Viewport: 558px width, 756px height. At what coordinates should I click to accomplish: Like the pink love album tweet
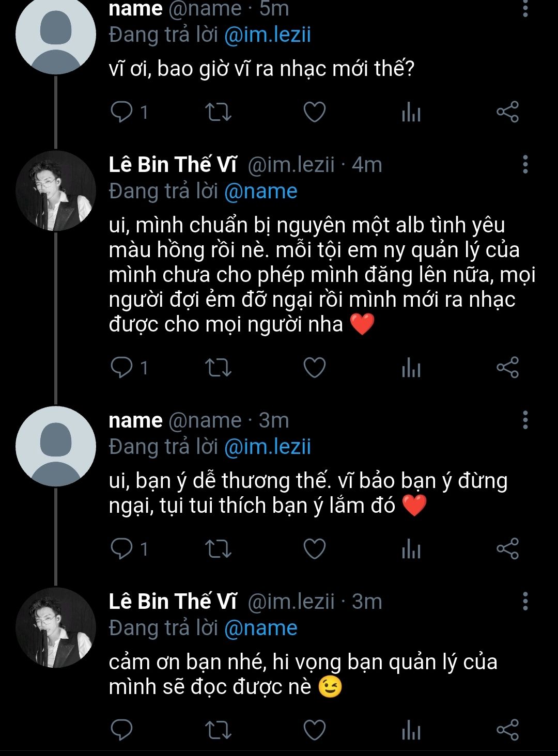[x=314, y=367]
